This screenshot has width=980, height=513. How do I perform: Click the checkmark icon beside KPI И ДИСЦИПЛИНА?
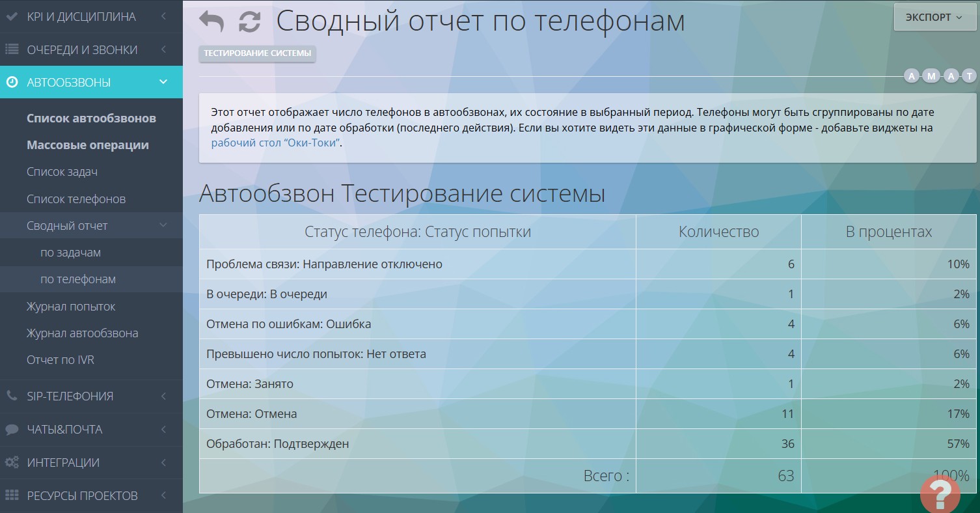coord(12,16)
